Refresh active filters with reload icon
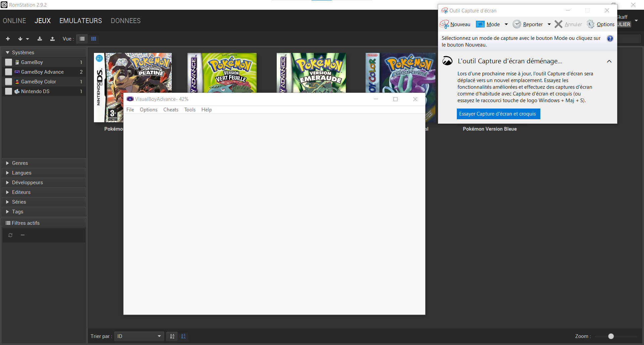 tap(10, 235)
